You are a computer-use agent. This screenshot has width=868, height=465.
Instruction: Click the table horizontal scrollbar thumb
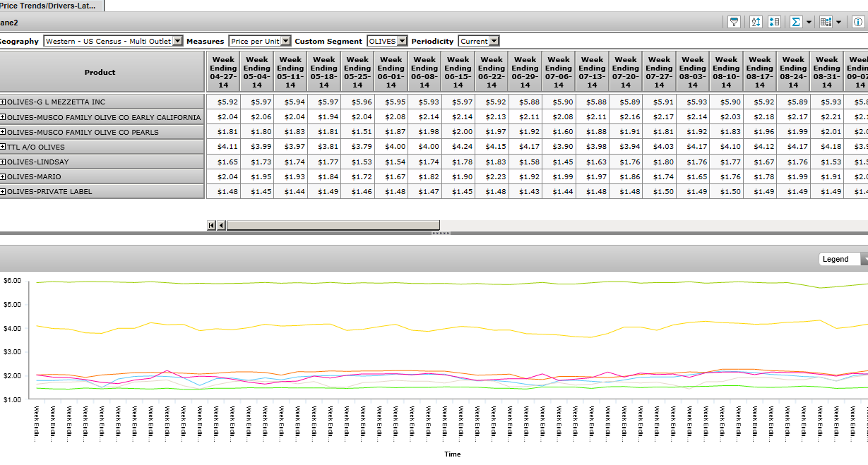pyautogui.click(x=333, y=225)
